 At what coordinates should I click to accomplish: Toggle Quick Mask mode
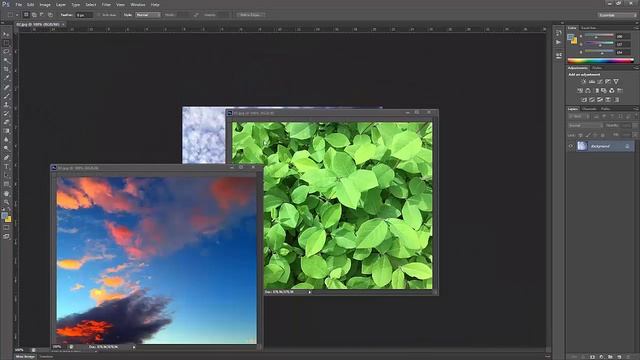(x=6, y=228)
